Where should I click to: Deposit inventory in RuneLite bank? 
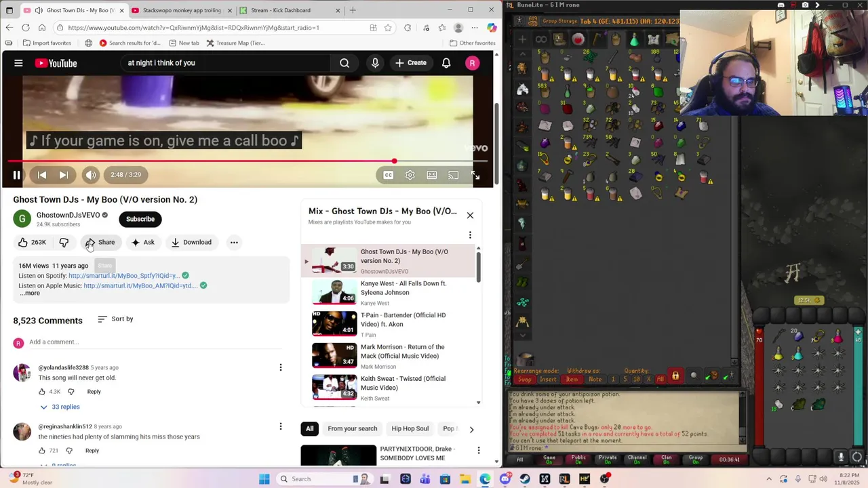(x=711, y=376)
